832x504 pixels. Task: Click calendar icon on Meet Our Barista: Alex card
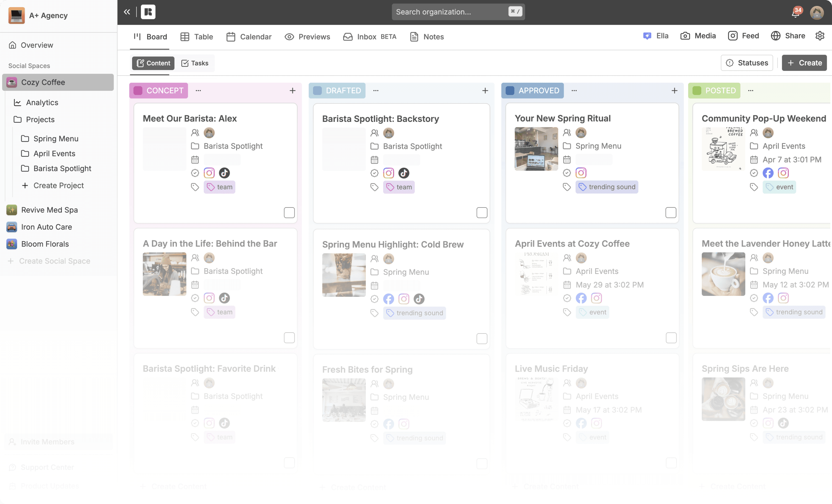[x=195, y=159]
